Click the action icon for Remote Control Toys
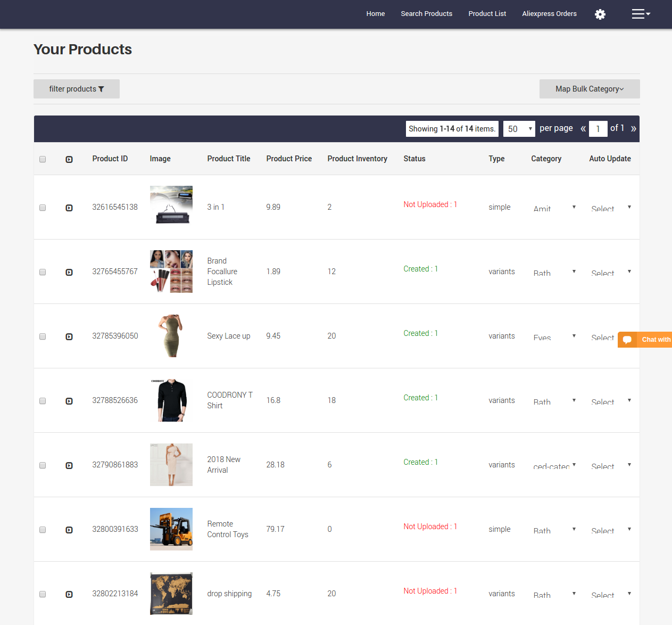672x625 pixels. click(x=69, y=530)
